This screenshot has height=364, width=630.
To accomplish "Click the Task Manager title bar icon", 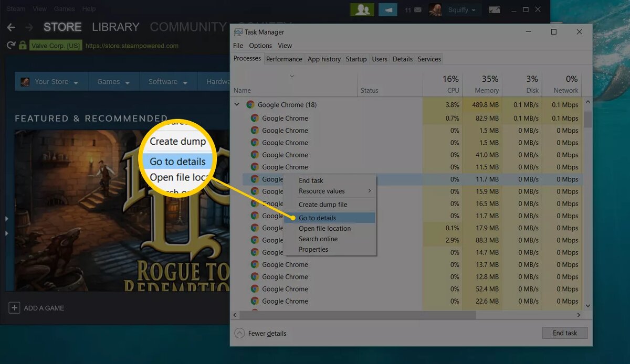I will (238, 32).
